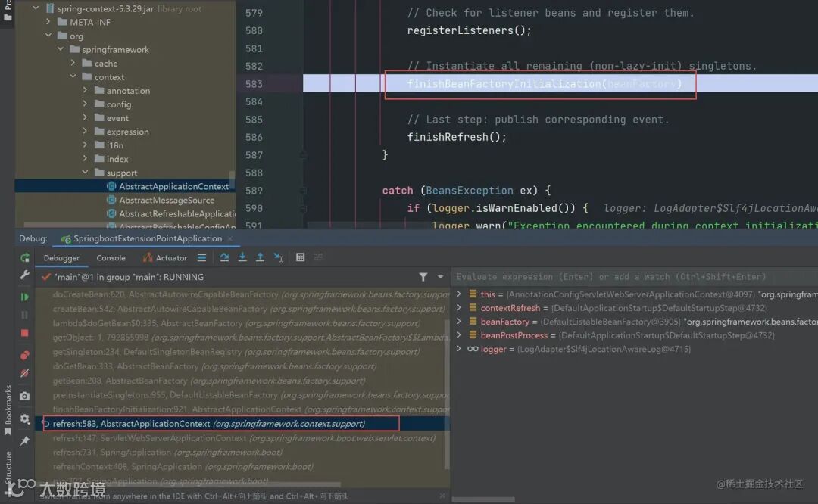Image resolution: width=818 pixels, height=504 pixels.
Task: Click Step Over arrow icon
Action: coord(224,257)
